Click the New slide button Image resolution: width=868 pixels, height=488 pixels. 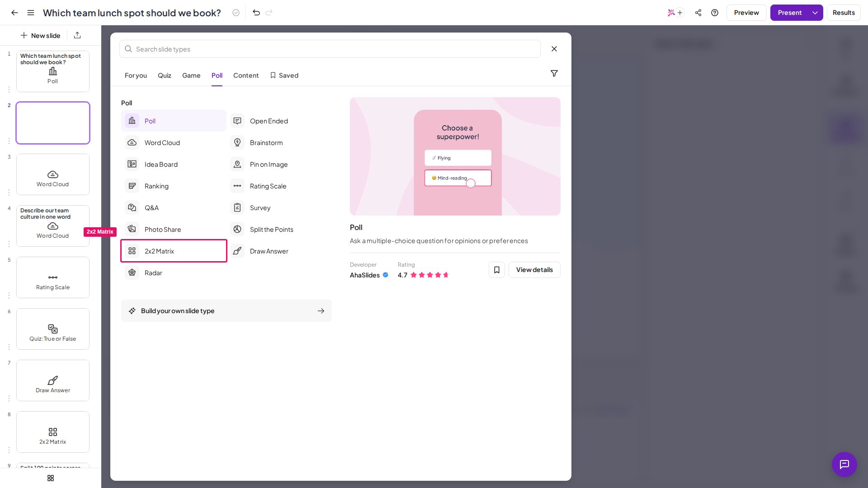point(40,35)
